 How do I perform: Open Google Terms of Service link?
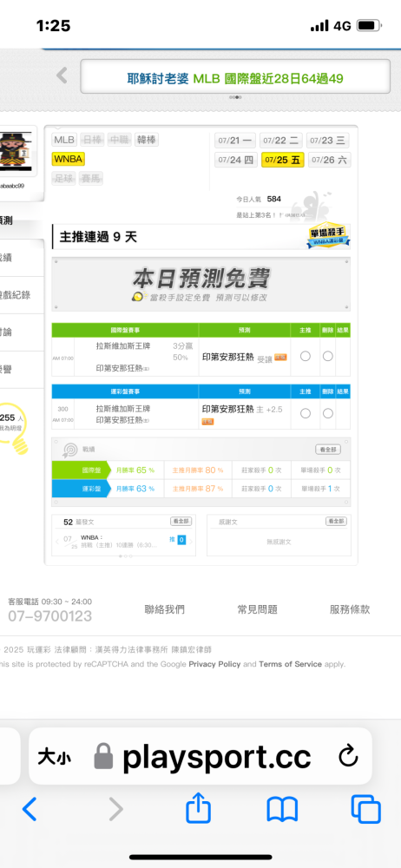tap(290, 664)
